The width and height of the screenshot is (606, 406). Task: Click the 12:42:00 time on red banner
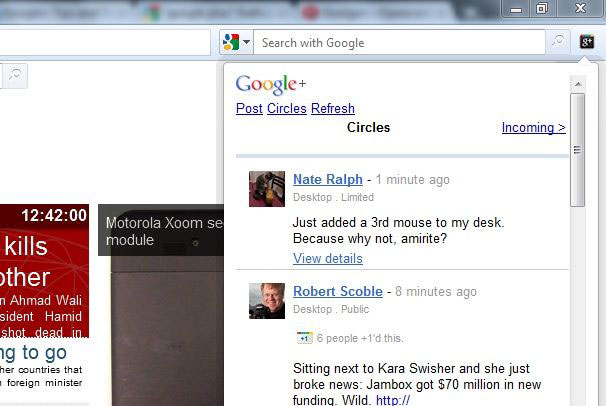pos(54,216)
